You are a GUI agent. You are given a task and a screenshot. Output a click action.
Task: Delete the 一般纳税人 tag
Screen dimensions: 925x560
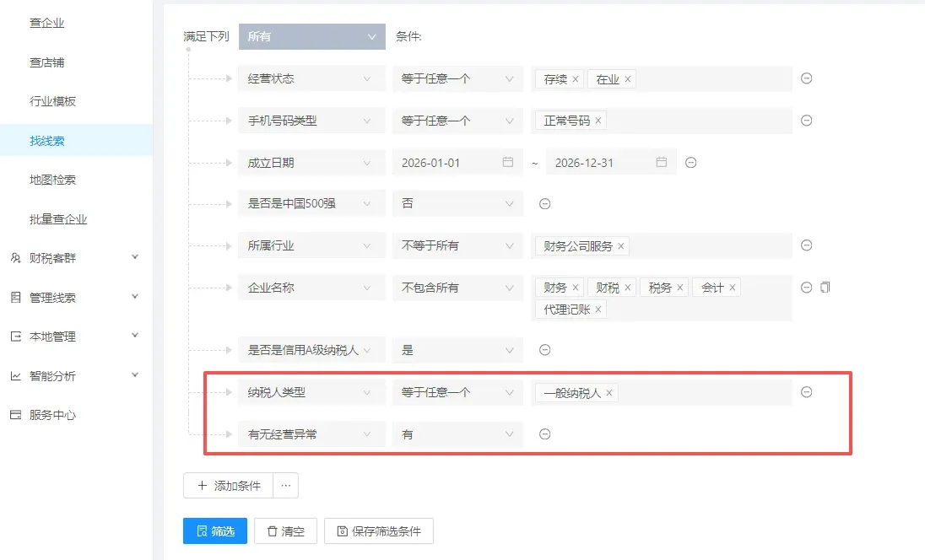pos(609,392)
